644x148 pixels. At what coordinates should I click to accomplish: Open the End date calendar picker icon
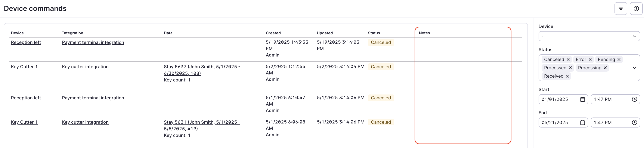pyautogui.click(x=582, y=122)
